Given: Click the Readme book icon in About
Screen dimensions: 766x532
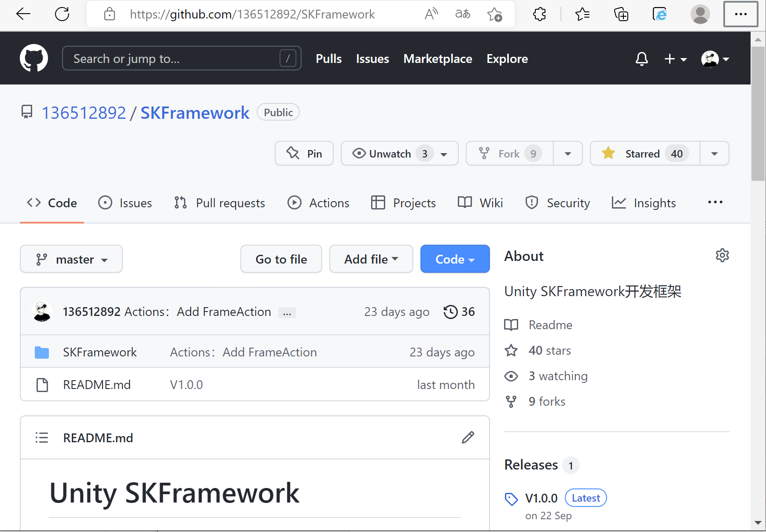Looking at the screenshot, I should (511, 325).
